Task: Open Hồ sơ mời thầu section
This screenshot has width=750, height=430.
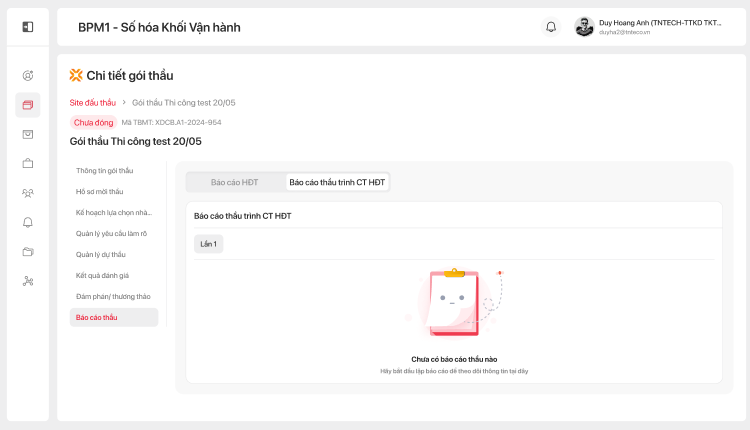Action: 99,191
